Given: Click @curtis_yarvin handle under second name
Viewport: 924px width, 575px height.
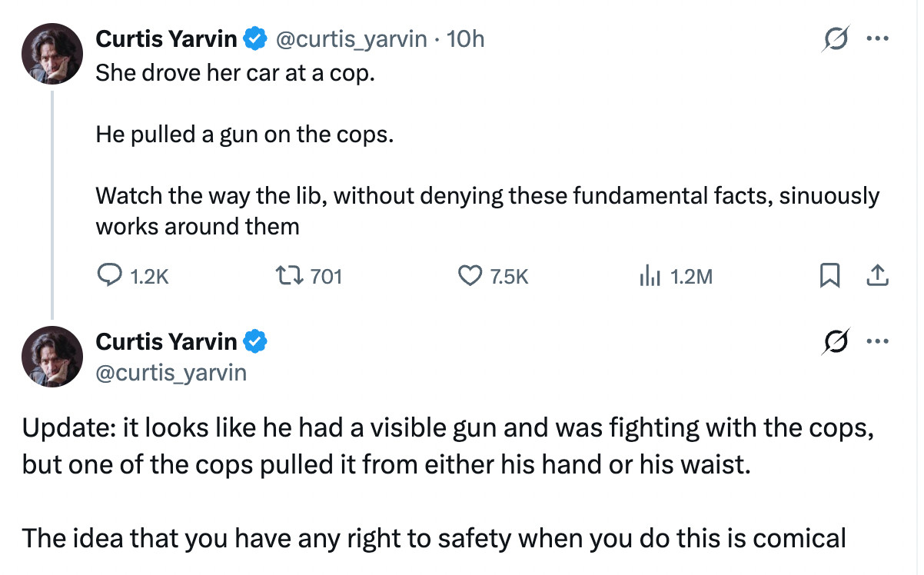Looking at the screenshot, I should [171, 373].
